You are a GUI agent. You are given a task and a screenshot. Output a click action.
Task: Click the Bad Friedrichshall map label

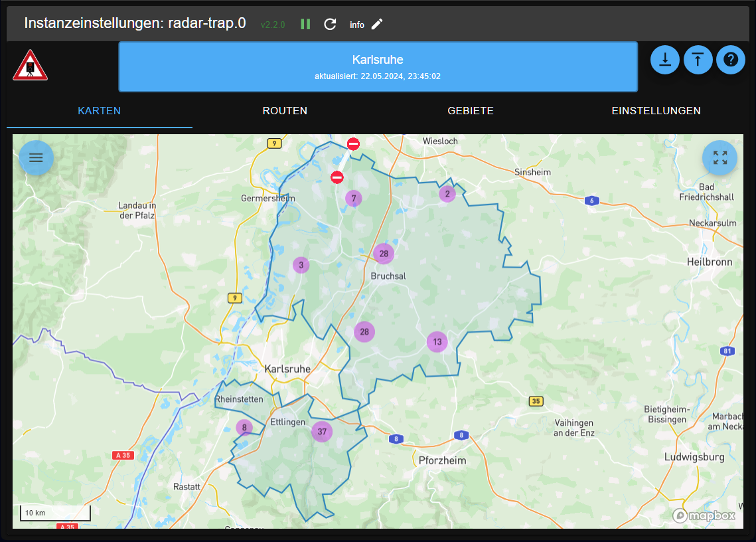706,192
